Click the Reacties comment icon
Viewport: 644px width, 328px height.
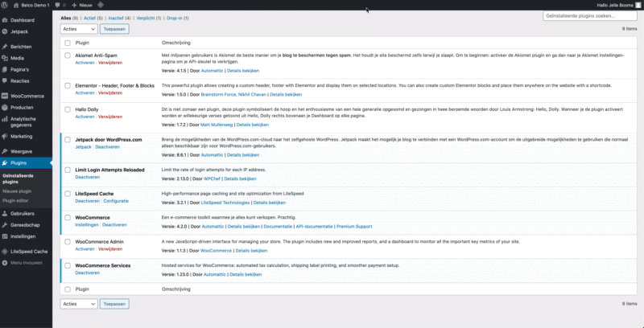(5, 80)
